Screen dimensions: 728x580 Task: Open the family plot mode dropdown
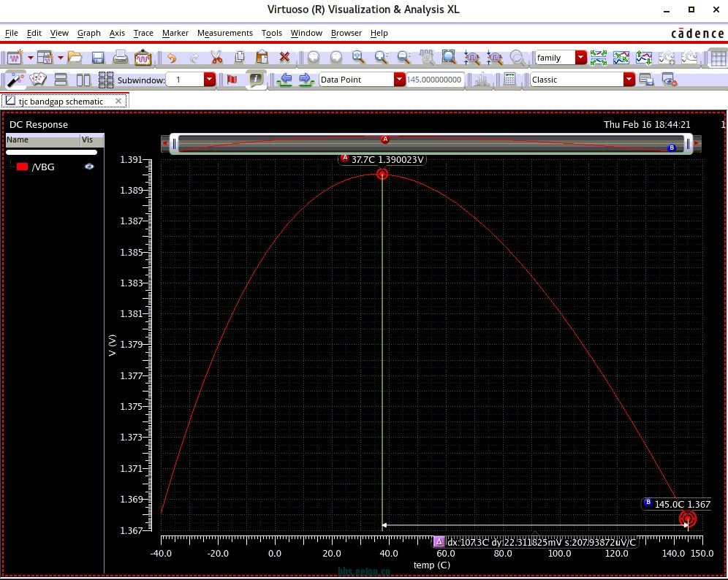tap(581, 58)
